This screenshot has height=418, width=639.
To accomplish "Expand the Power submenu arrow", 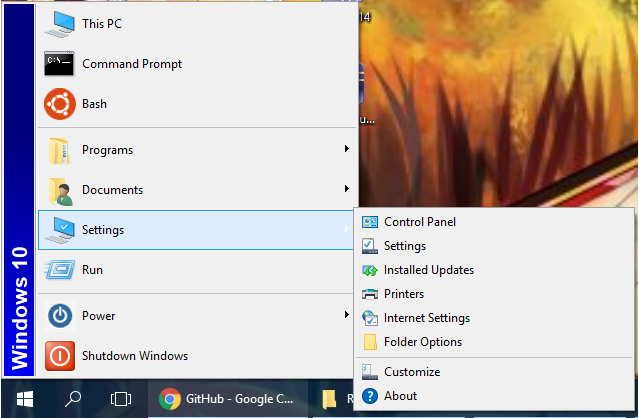I will (x=346, y=315).
